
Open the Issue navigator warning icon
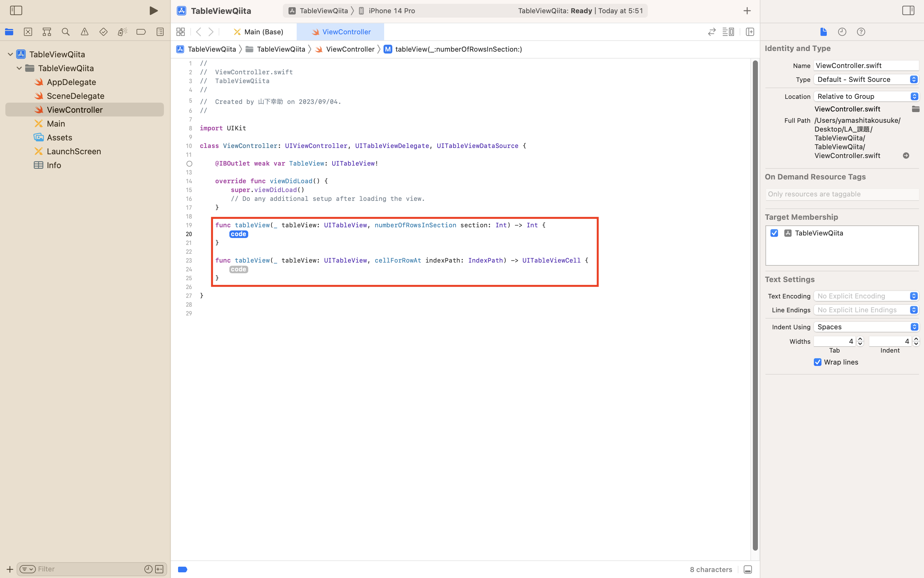[x=84, y=32]
